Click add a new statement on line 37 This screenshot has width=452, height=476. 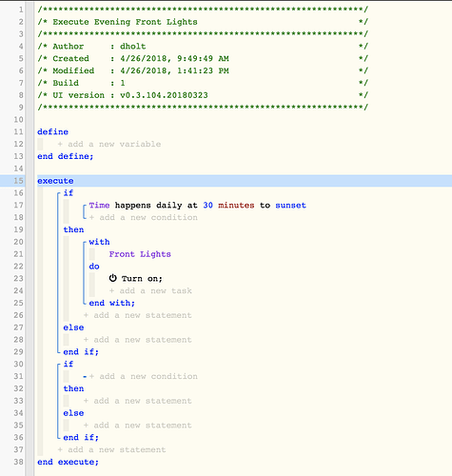[x=111, y=449]
